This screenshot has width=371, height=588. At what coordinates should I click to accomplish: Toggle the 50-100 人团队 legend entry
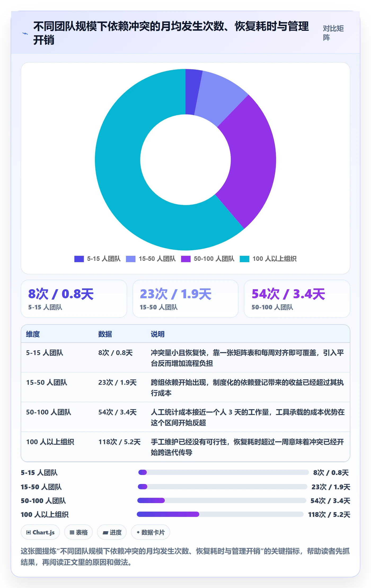pos(208,259)
